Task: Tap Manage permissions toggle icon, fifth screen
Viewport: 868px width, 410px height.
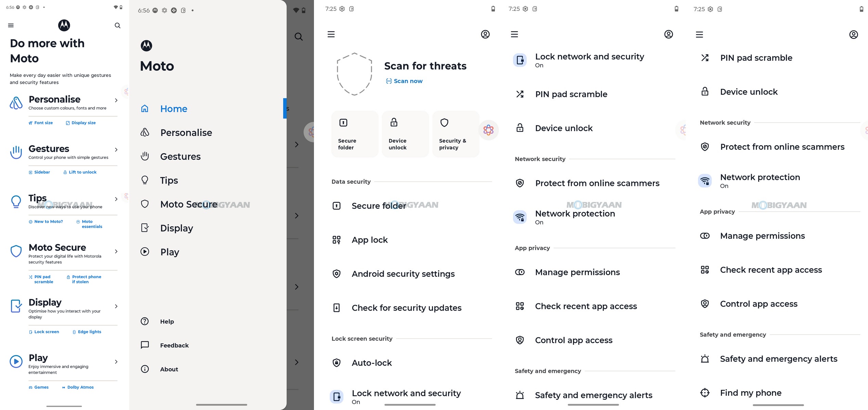Action: [x=705, y=236]
